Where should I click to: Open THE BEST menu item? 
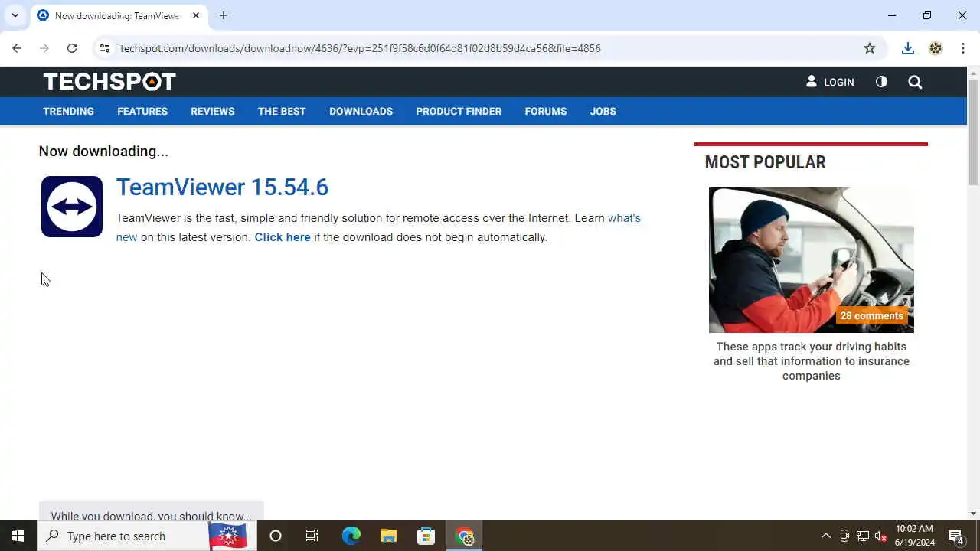(282, 111)
